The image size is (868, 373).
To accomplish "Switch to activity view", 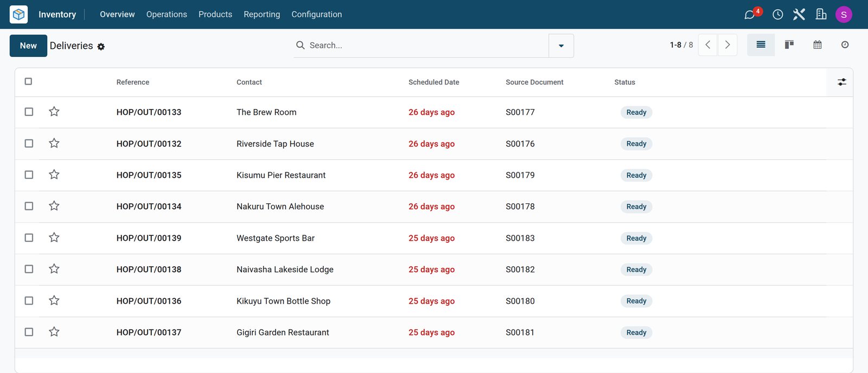I will pyautogui.click(x=845, y=44).
